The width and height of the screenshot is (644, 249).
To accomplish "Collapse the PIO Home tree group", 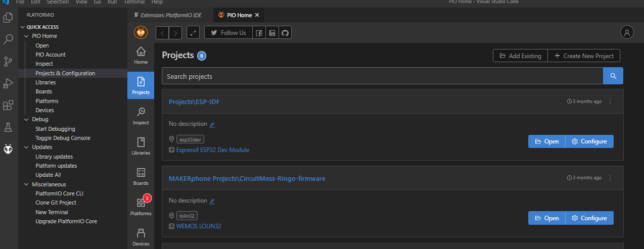I will (x=27, y=36).
